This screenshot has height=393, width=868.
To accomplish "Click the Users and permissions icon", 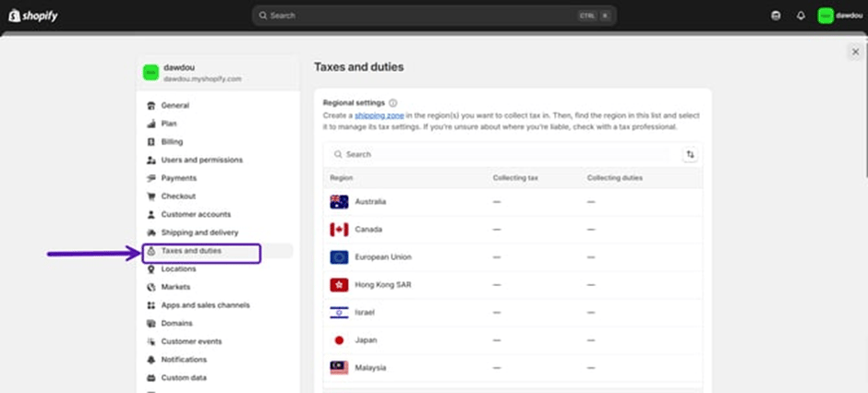I will tap(151, 161).
